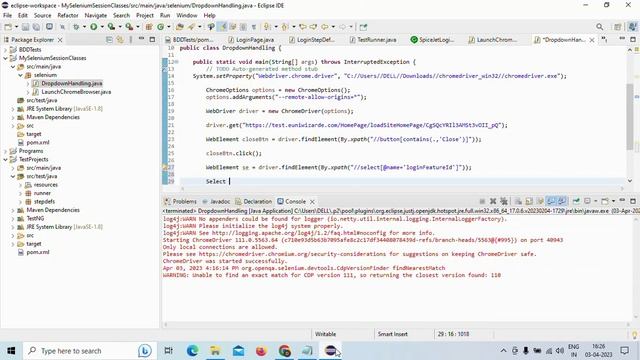The width and height of the screenshot is (640, 360).
Task: Click Collapse All in Package Explorer
Action: pyautogui.click(x=109, y=40)
